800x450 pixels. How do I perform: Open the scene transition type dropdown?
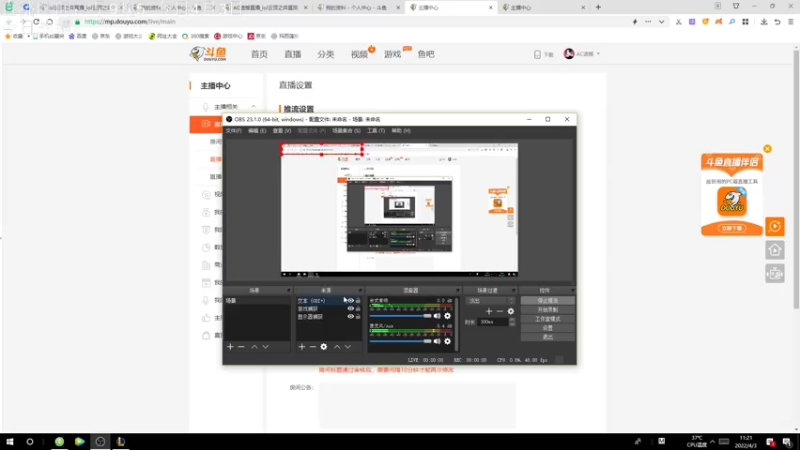(x=490, y=301)
